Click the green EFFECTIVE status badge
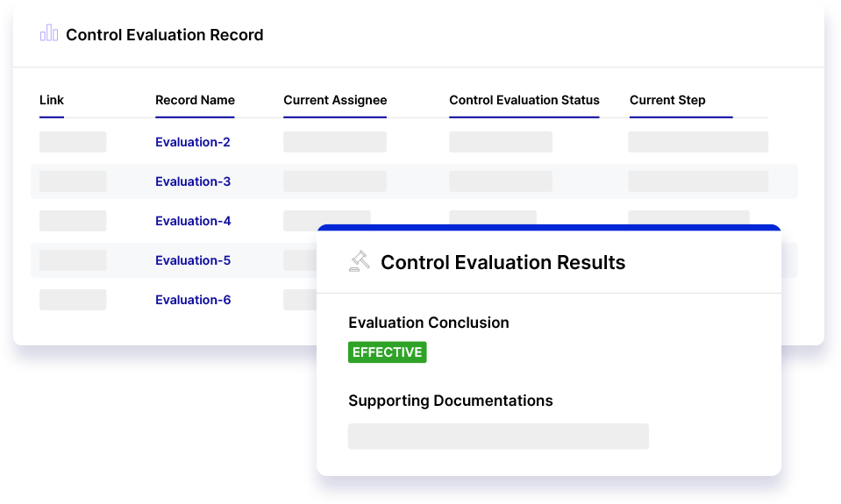The width and height of the screenshot is (841, 504). [x=388, y=352]
